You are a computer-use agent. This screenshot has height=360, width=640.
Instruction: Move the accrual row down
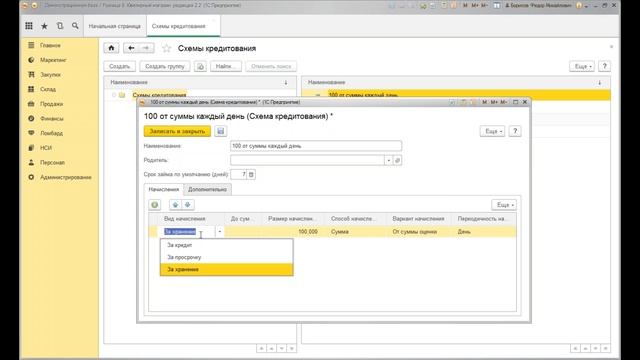[x=188, y=204]
